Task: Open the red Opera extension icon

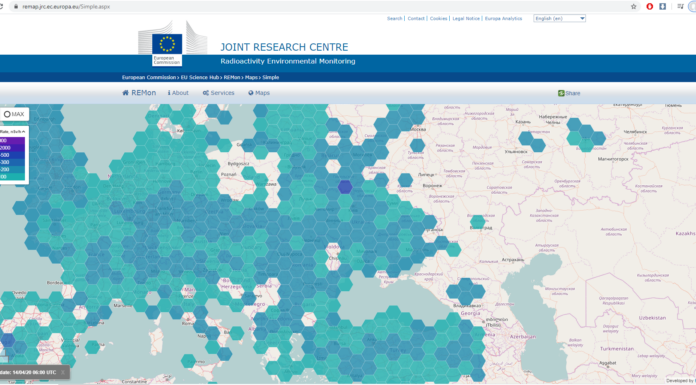Action: (650, 7)
